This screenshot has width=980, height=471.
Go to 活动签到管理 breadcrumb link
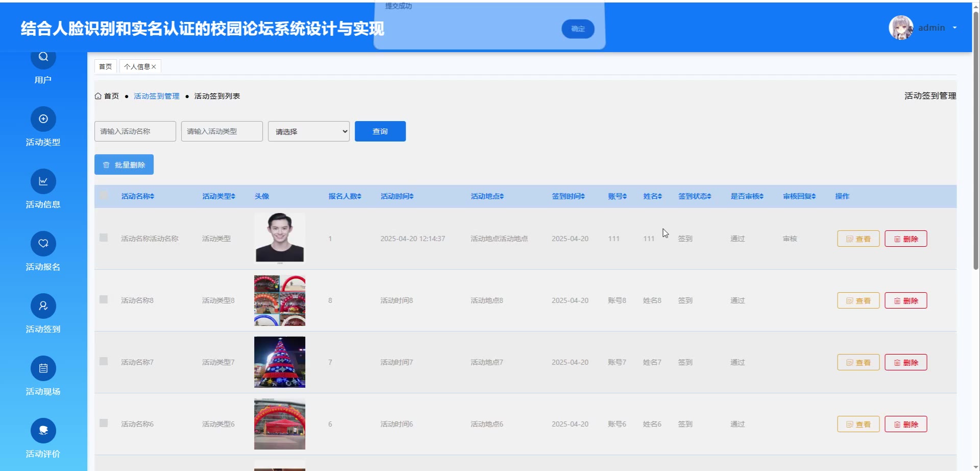(x=157, y=96)
